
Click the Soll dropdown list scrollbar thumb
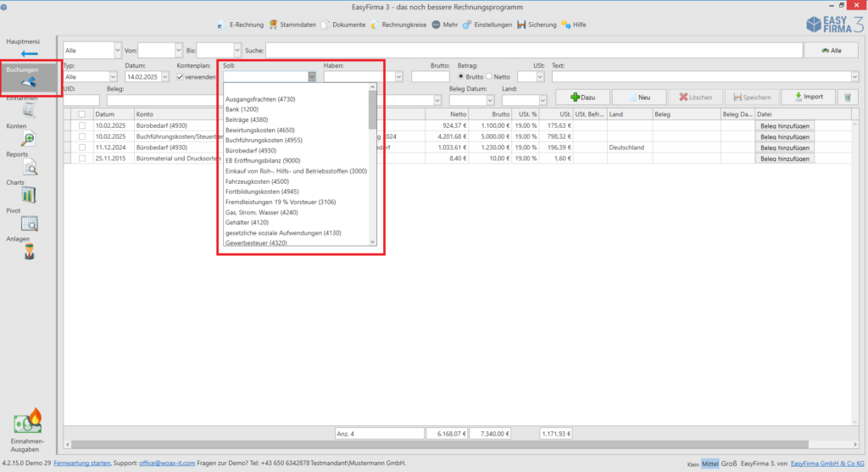coord(373,109)
